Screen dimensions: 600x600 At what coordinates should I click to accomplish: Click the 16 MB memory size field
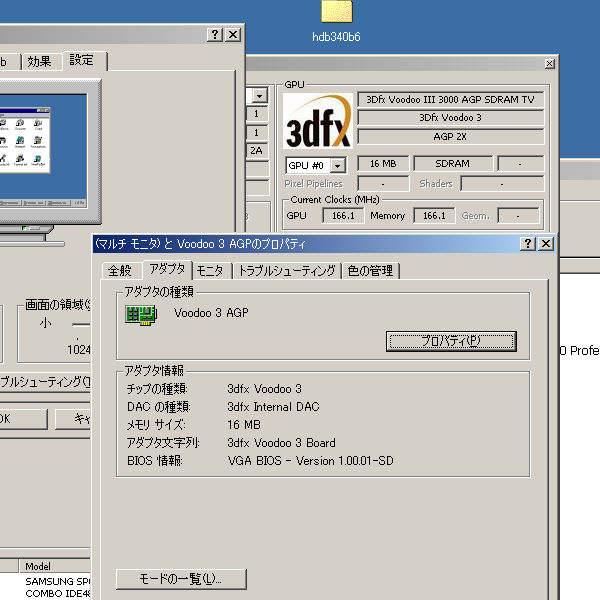(x=383, y=164)
